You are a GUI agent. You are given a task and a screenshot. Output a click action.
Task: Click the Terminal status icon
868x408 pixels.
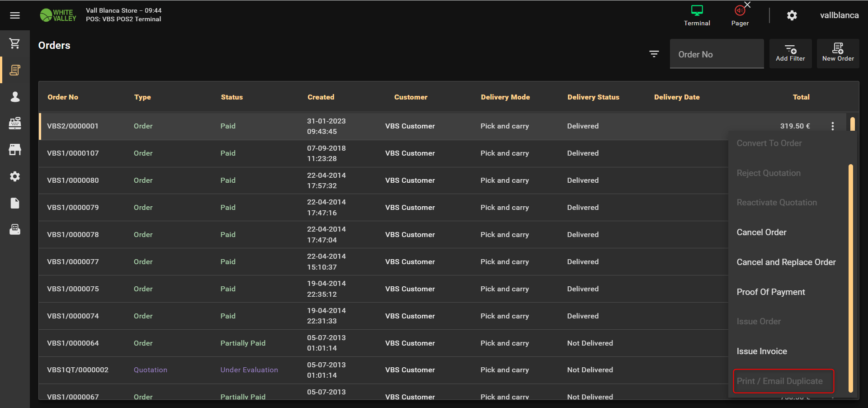point(697,15)
